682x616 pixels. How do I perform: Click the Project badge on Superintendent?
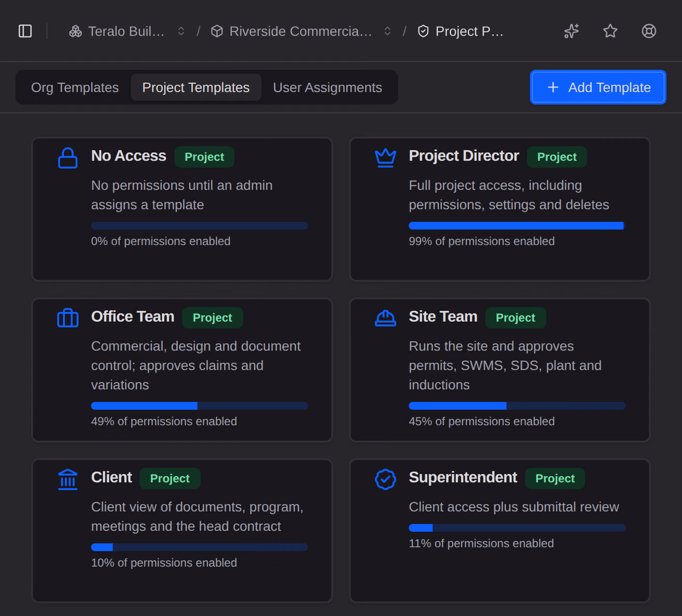(x=555, y=478)
